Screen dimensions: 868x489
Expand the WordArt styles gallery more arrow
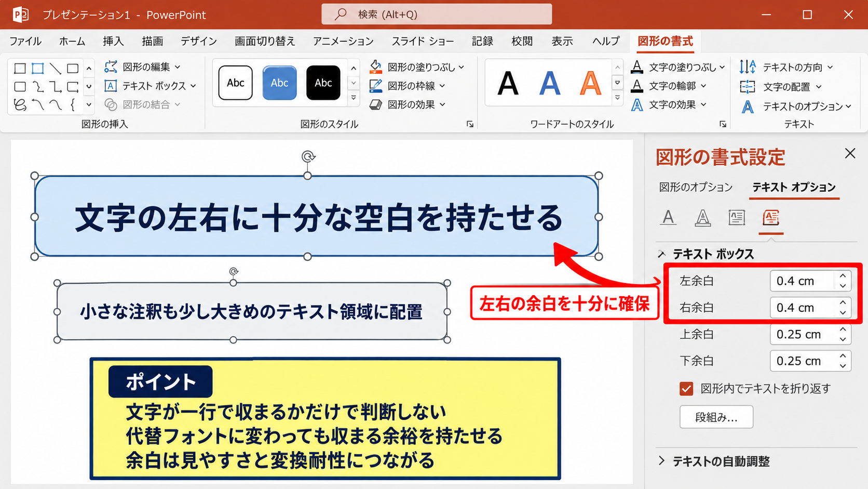pos(618,98)
